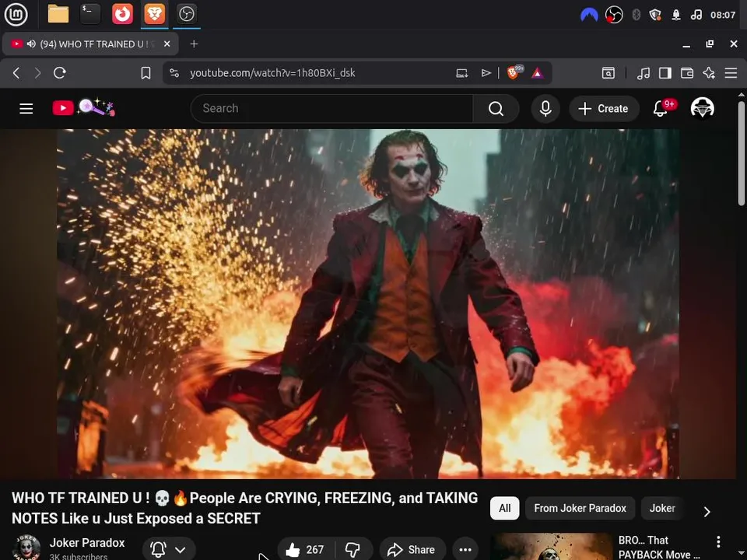Open the suggested video thumbnail in sidebar

click(552, 547)
